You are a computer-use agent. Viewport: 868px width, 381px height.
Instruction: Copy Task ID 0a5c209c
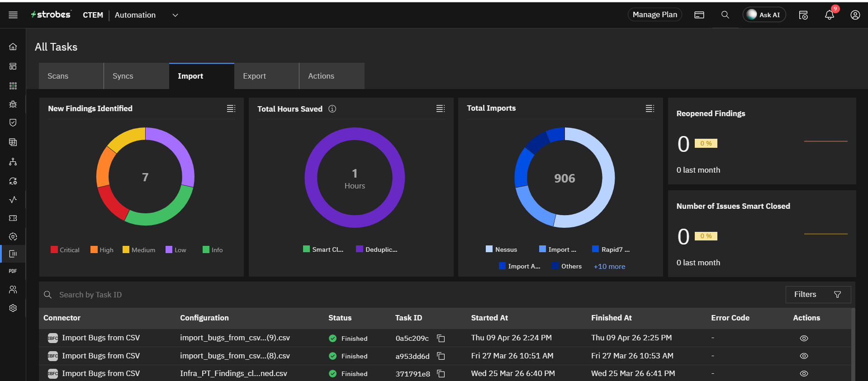[441, 339]
